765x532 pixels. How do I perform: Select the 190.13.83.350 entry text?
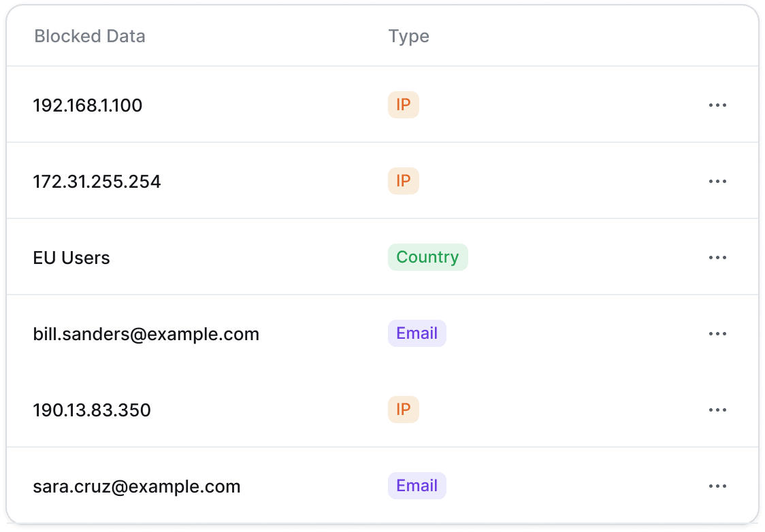[x=92, y=410]
